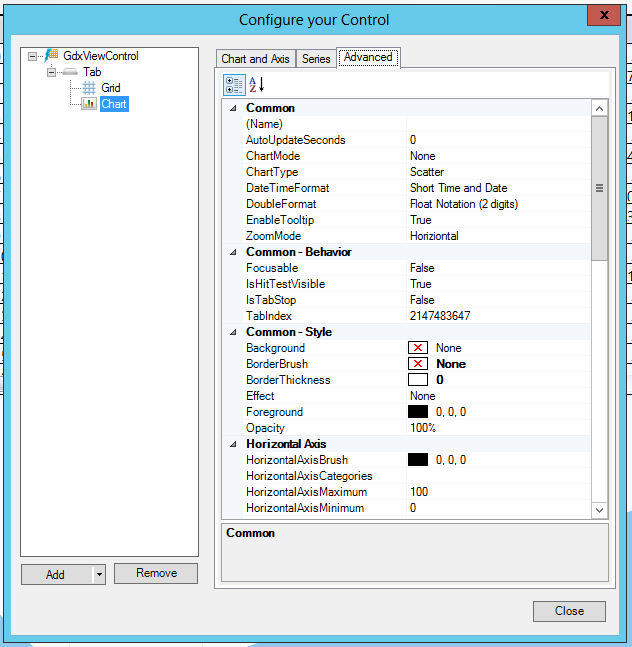Switch to the Series tab
The height and width of the screenshot is (647, 632).
pyautogui.click(x=316, y=59)
